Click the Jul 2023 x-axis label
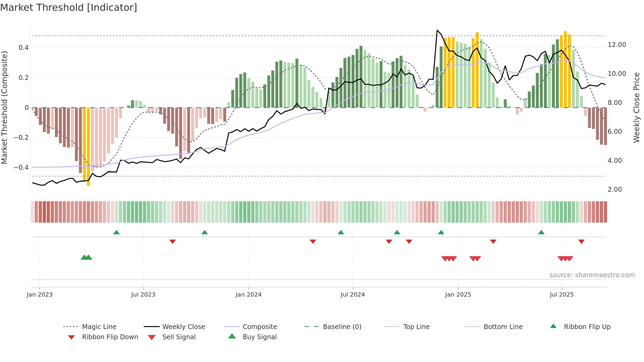 (x=143, y=294)
